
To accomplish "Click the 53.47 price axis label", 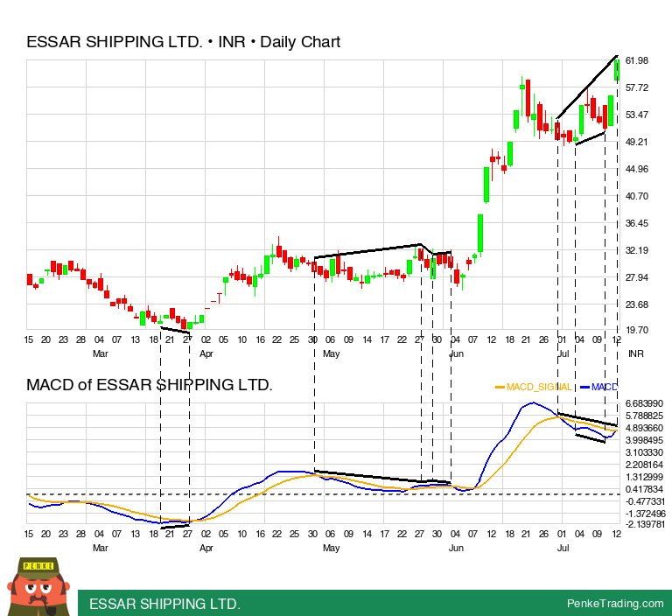I will click(637, 115).
